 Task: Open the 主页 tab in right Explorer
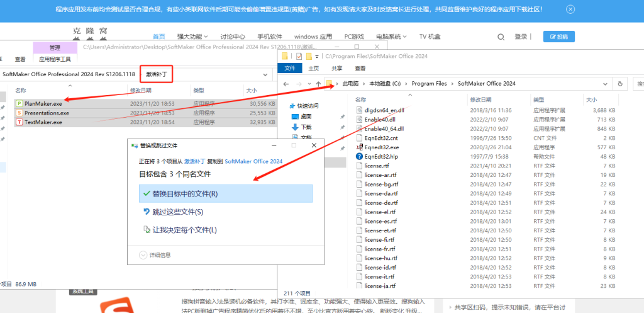(x=313, y=68)
